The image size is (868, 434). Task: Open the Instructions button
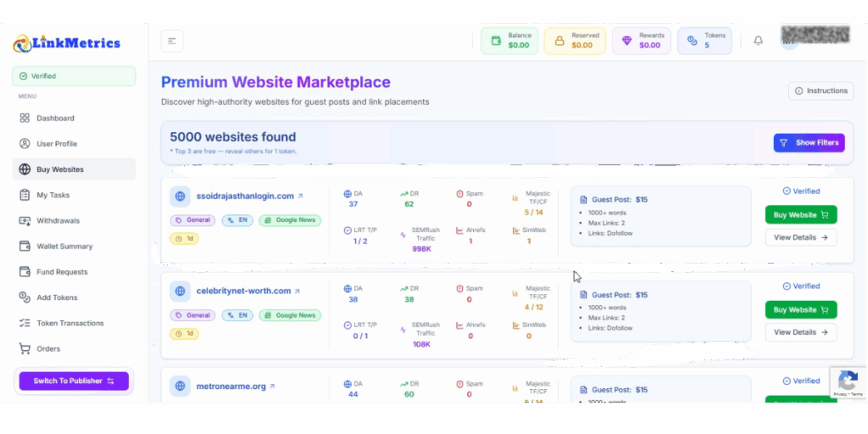click(820, 91)
